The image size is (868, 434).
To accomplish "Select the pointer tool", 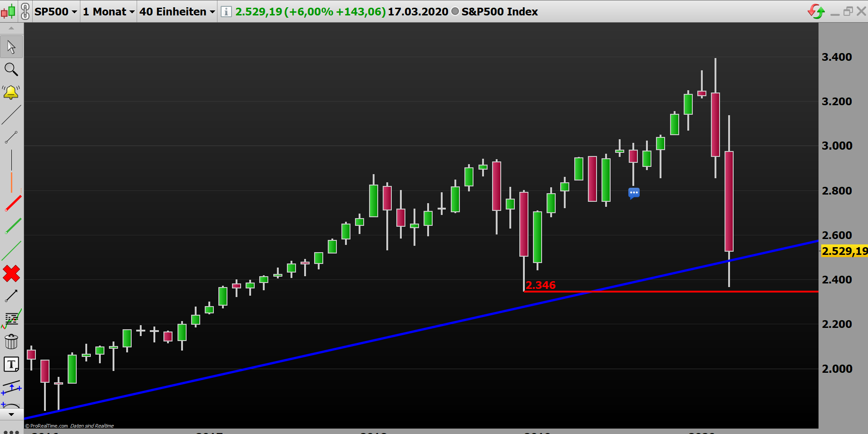I will click(11, 47).
